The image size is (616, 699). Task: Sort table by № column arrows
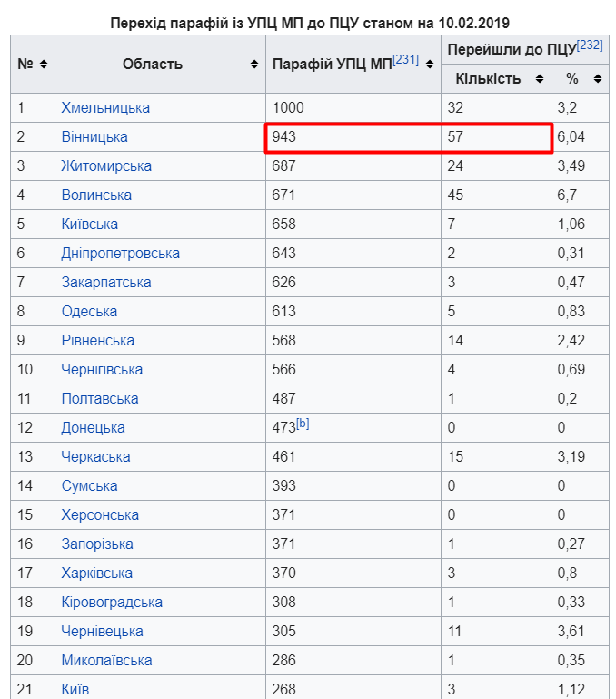click(43, 65)
